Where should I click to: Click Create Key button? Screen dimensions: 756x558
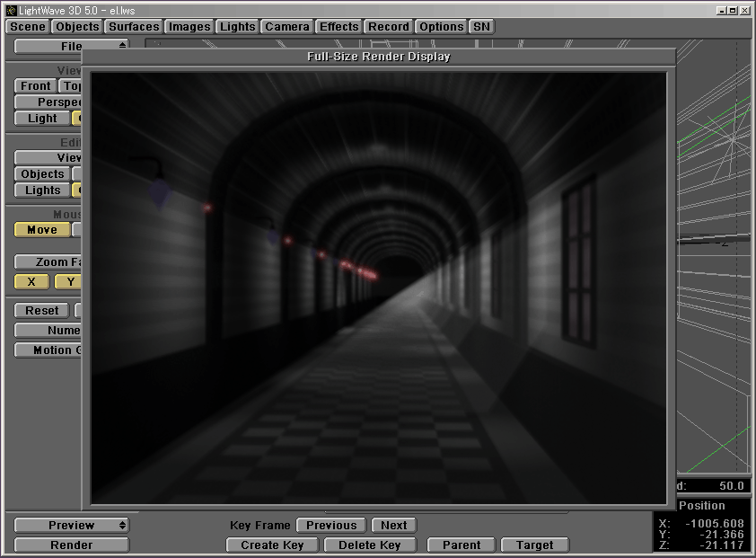coord(272,545)
